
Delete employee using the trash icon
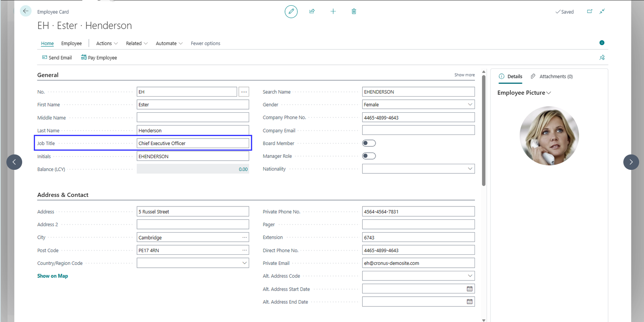(x=354, y=11)
